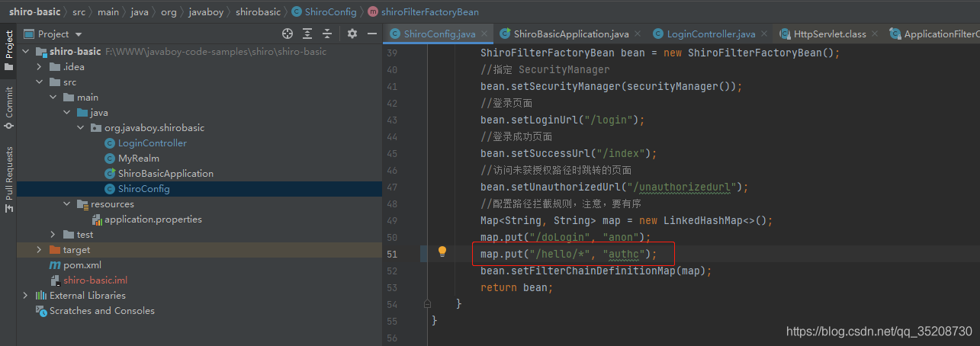
Task: Click src in breadcrumb bar
Action: (x=79, y=12)
